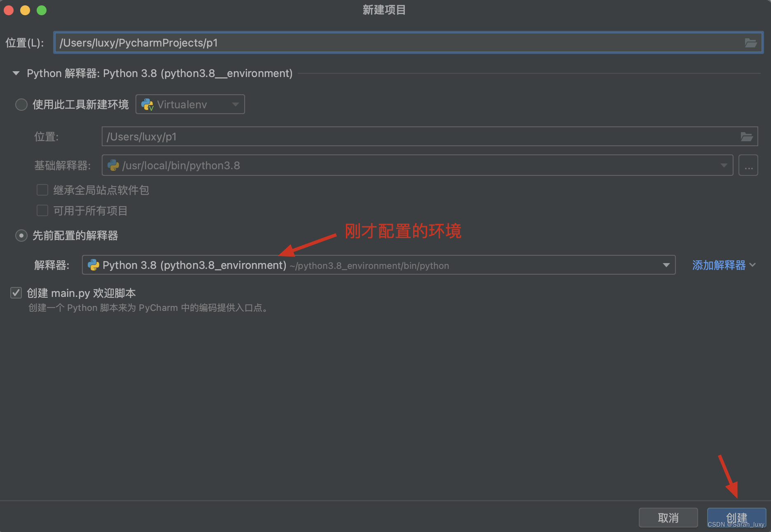Click Python icon in interpreter dropdown
The height and width of the screenshot is (532, 771).
pos(93,265)
